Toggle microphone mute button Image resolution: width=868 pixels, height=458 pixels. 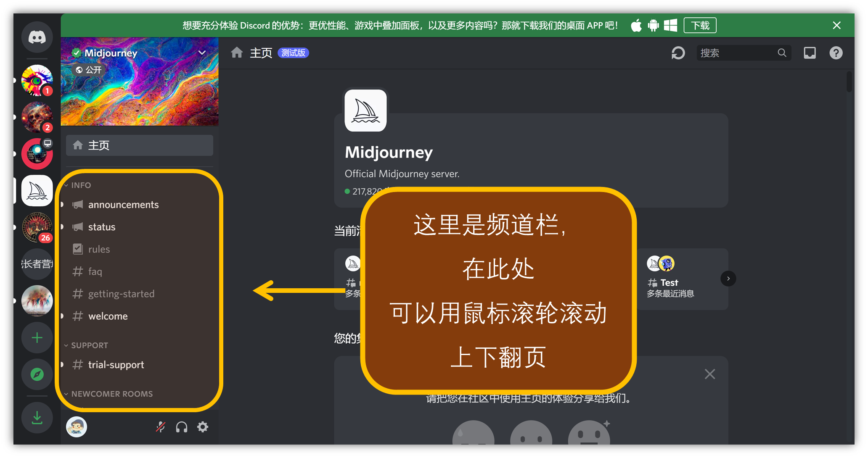point(161,427)
